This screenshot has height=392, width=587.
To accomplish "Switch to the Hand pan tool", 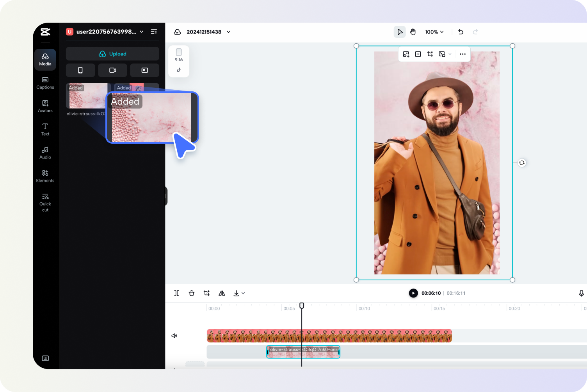I will [413, 32].
